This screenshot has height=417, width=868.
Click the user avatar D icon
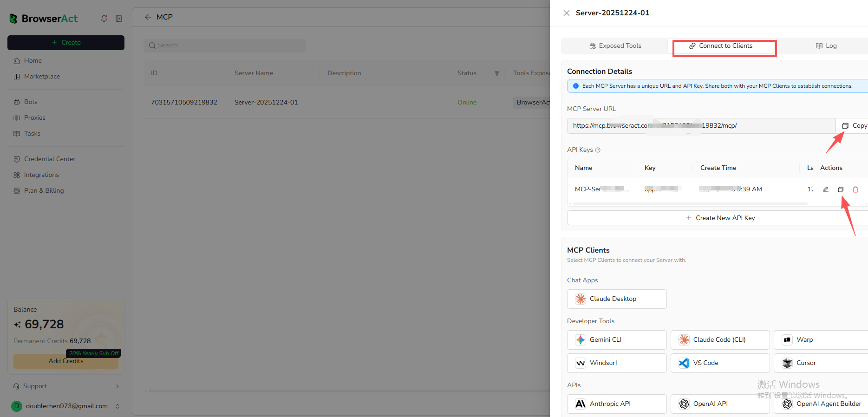coord(17,406)
